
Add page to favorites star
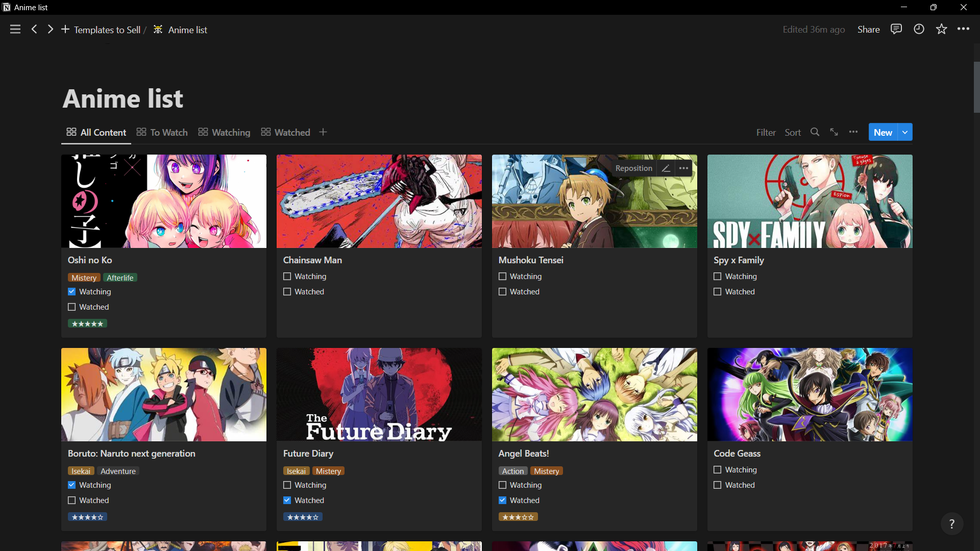(941, 30)
